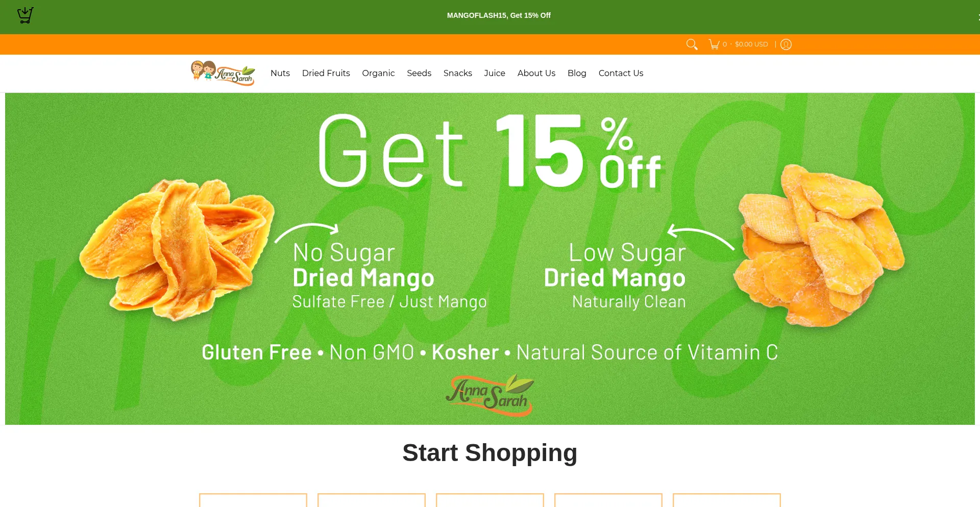The image size is (980, 507).
Task: Open the Dried Fruits menu
Action: (x=326, y=73)
